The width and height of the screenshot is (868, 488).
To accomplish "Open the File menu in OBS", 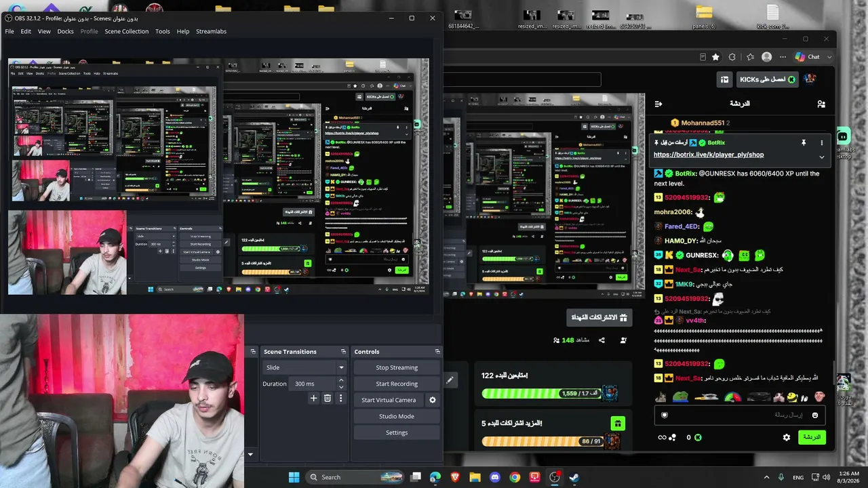I will coord(9,31).
